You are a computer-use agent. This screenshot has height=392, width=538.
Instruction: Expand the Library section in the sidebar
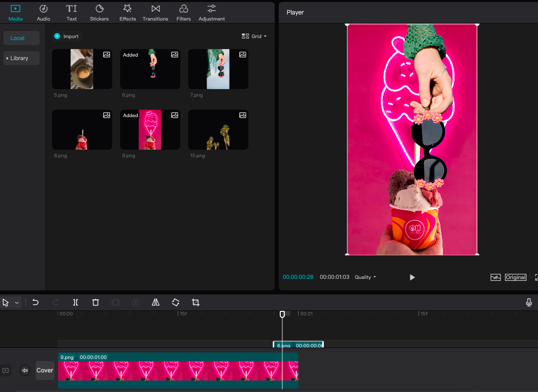(x=21, y=58)
